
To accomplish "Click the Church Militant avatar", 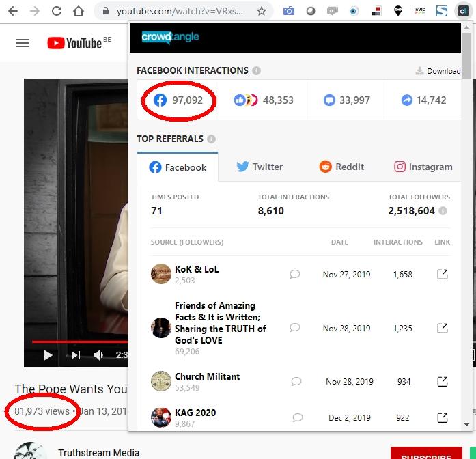I will pos(161,381).
